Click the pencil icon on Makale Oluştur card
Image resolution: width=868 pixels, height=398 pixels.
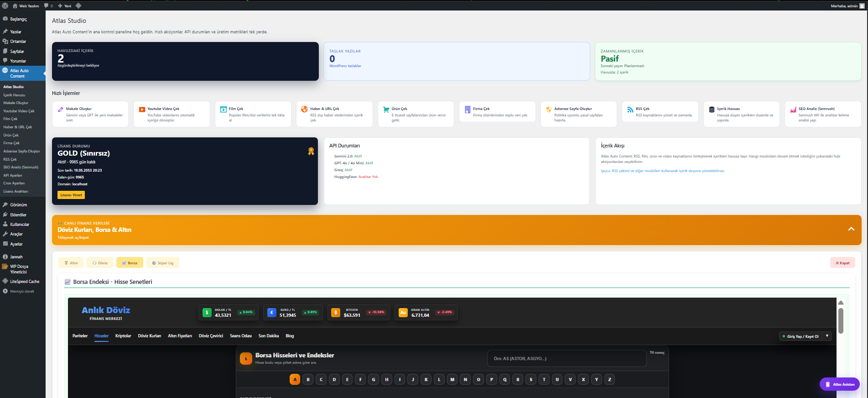coord(61,110)
